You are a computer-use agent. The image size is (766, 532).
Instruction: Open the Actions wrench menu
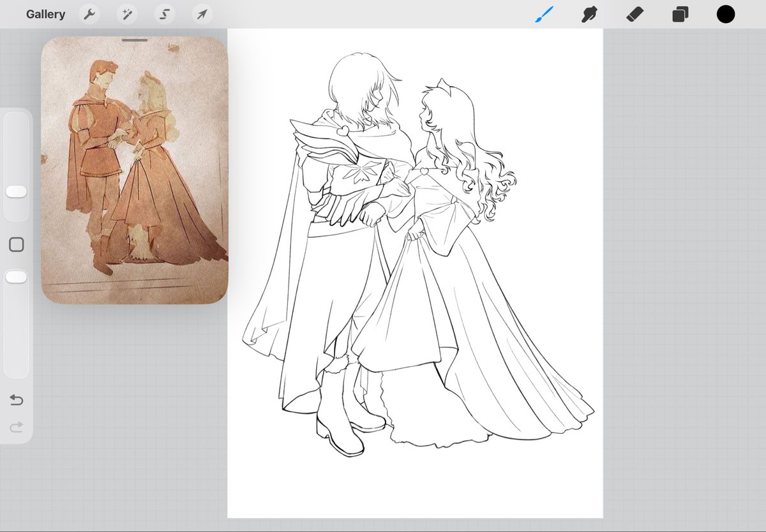pyautogui.click(x=89, y=14)
